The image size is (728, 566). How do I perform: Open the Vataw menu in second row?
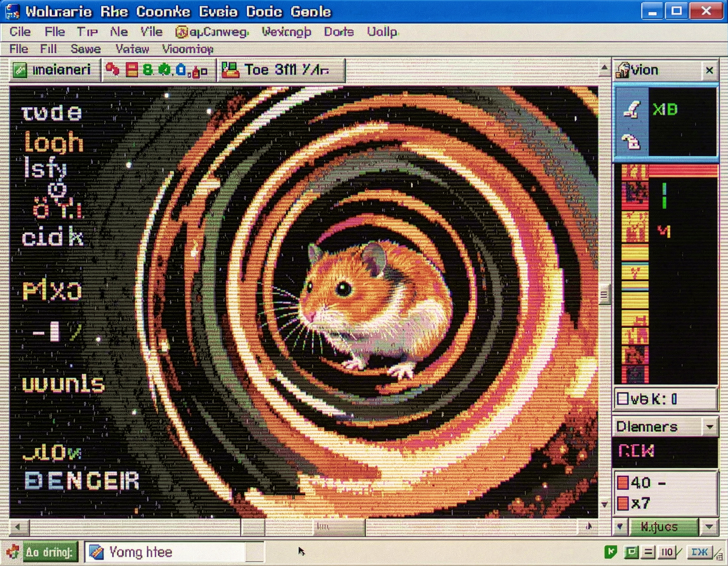click(x=132, y=49)
